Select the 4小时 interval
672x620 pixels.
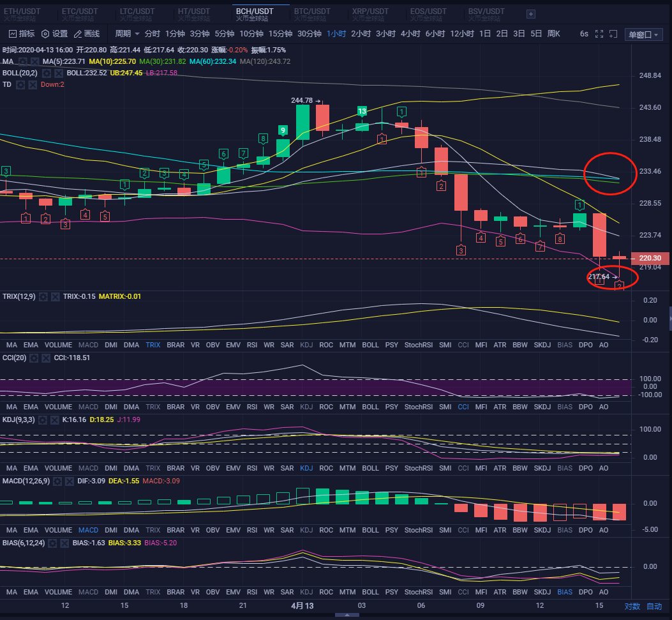(x=410, y=33)
